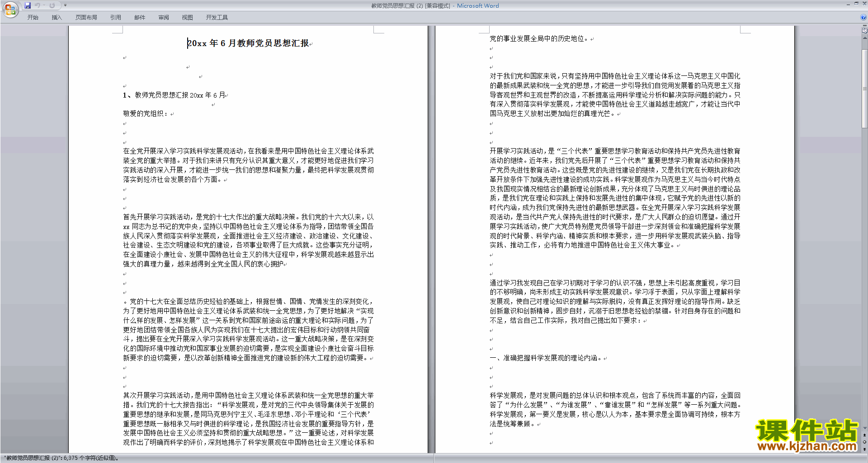The image size is (868, 463).
Task: Click the Redo icon in quick access toolbar
Action: [52, 5]
